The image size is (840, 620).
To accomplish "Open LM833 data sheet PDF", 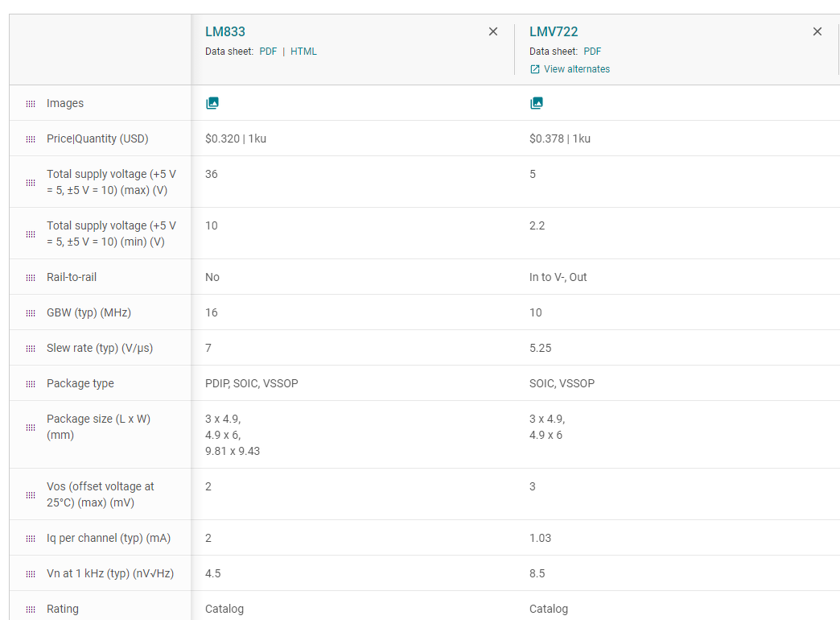I will click(x=268, y=52).
